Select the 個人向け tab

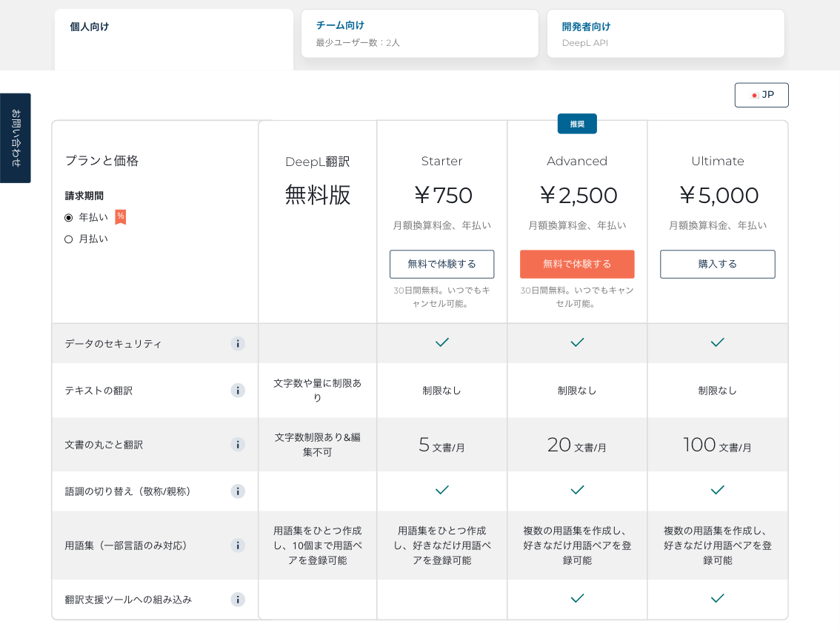(173, 33)
